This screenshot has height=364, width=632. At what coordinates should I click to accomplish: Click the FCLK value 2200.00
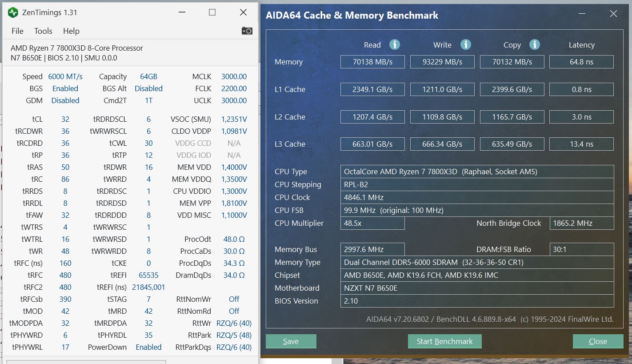pos(234,88)
